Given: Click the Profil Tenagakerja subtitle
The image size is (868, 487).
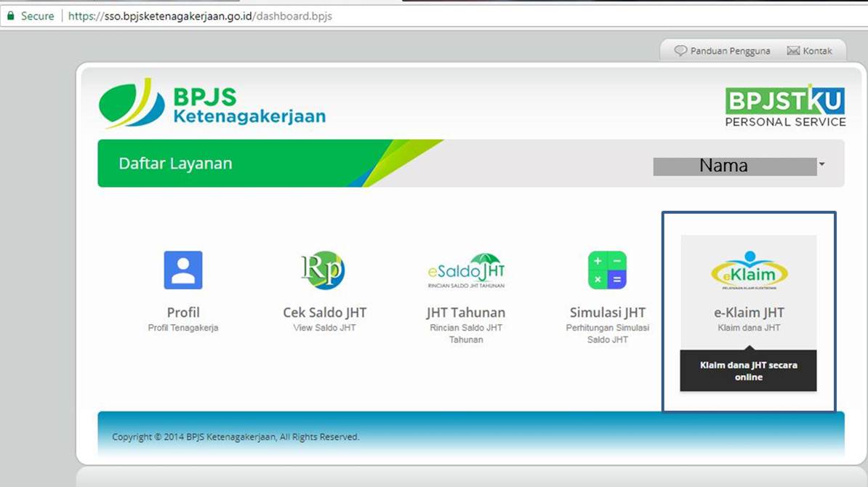Looking at the screenshot, I should point(183,328).
